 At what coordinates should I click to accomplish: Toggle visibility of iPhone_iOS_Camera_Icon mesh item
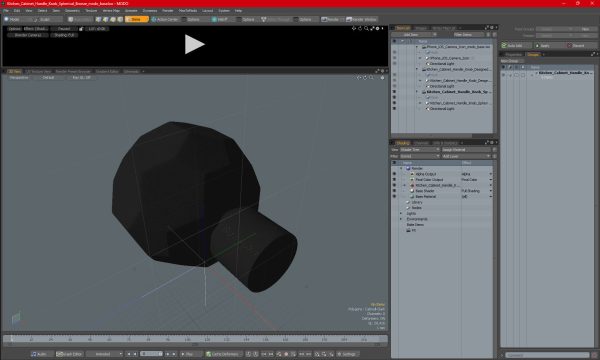tap(394, 58)
